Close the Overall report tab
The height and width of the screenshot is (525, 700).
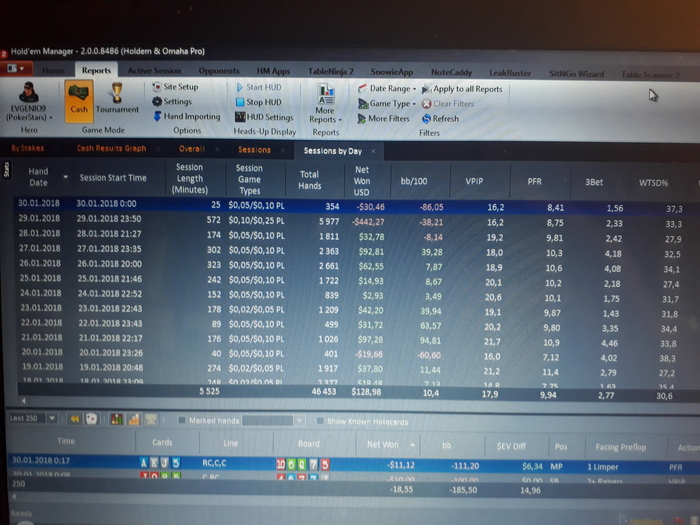pos(217,149)
